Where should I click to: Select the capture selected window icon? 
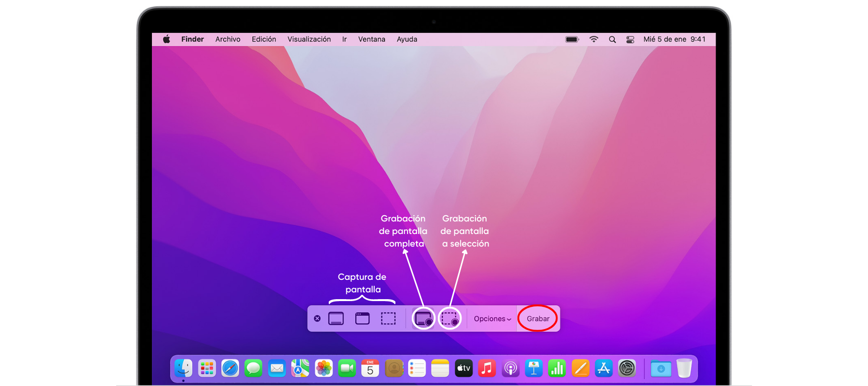tap(362, 318)
